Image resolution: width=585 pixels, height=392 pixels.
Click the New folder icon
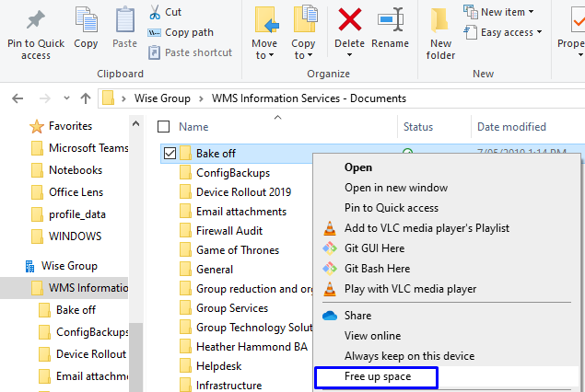pos(439,20)
